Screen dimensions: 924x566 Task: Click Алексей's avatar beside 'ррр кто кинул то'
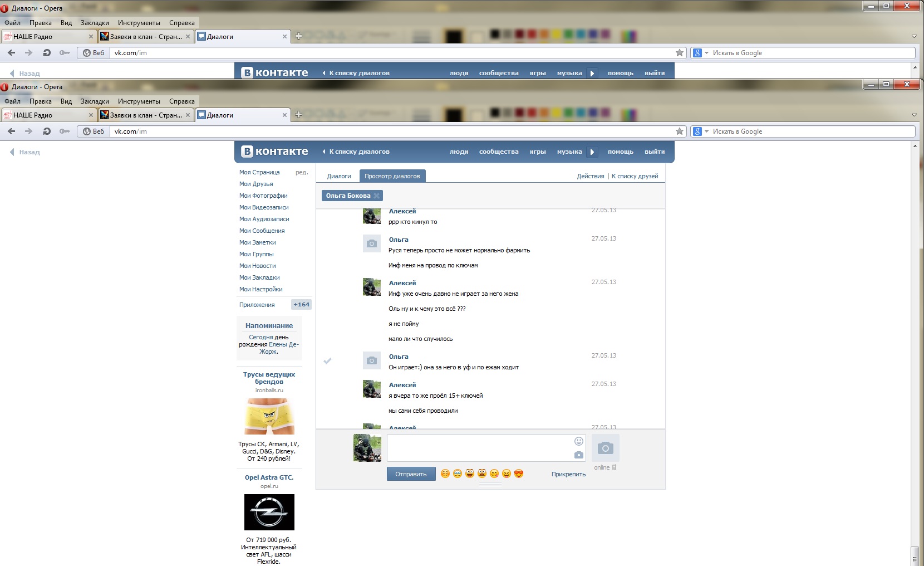[x=372, y=216]
